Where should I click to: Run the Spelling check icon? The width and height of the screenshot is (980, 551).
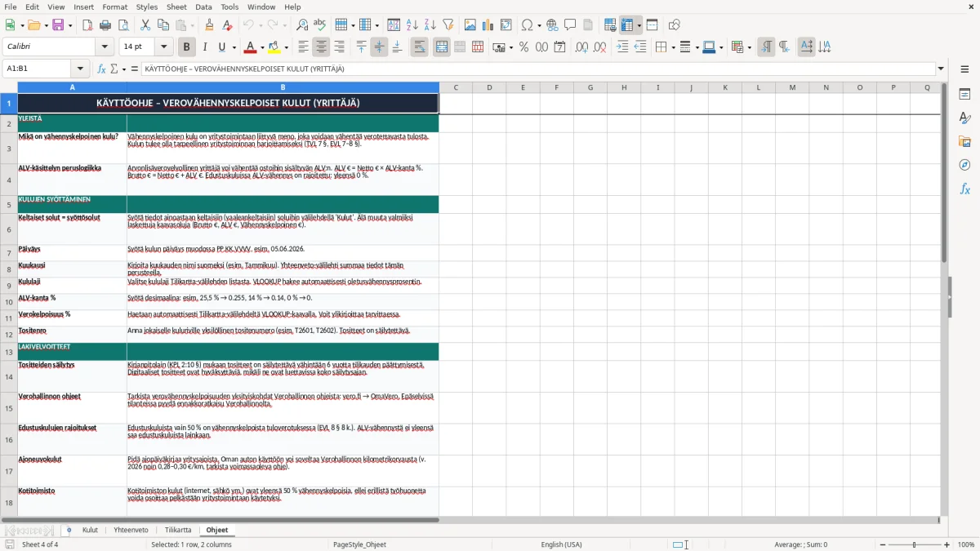point(320,25)
